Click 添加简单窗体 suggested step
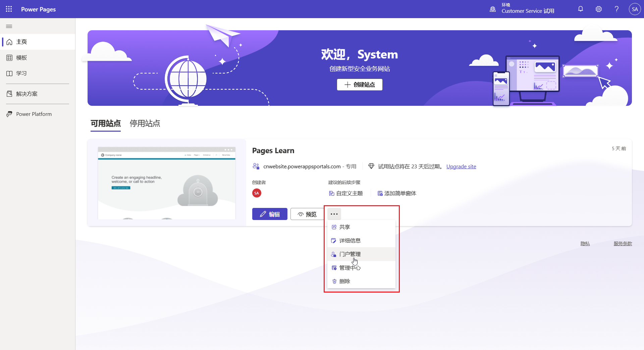Viewport: 644px width, 350px height. (397, 193)
